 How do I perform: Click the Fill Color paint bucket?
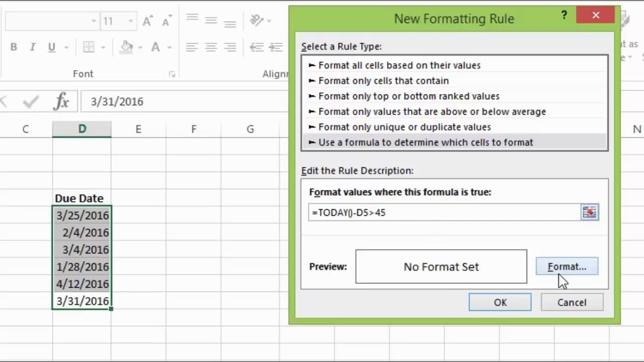tap(126, 47)
